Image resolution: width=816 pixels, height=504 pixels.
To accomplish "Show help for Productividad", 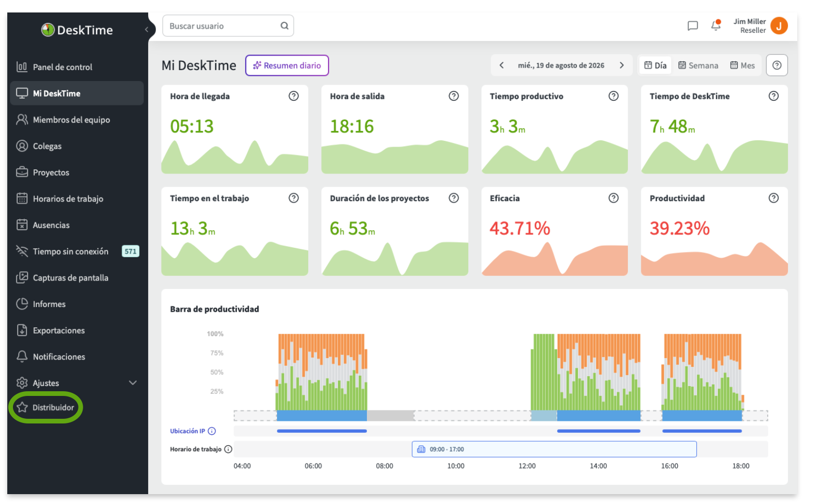I will coord(774,198).
